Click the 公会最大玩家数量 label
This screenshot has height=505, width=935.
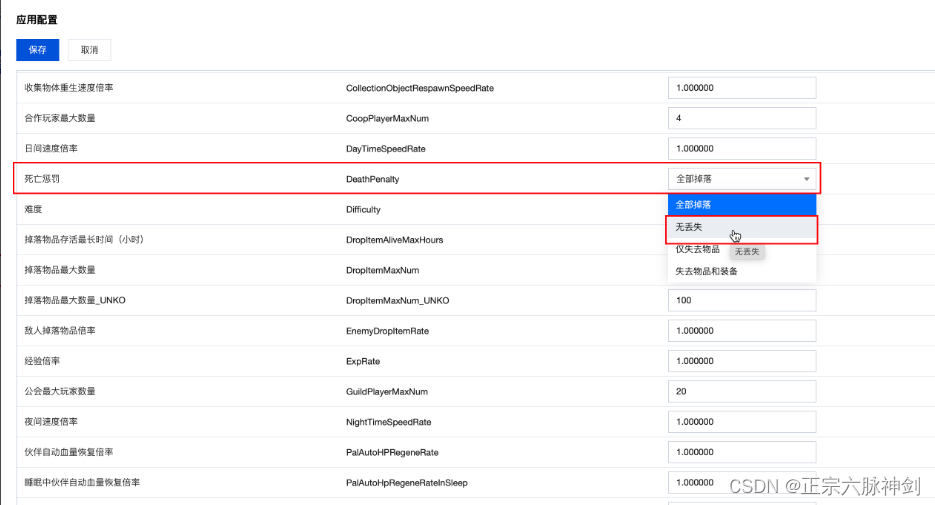pos(60,391)
